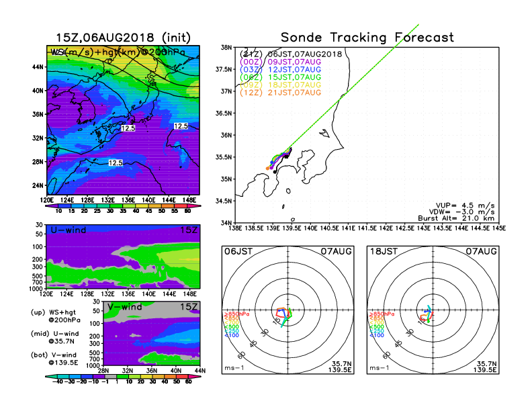Select the orange '(12Z) 21JST,07AUG' legend entry
532x411 pixels.
pos(280,93)
